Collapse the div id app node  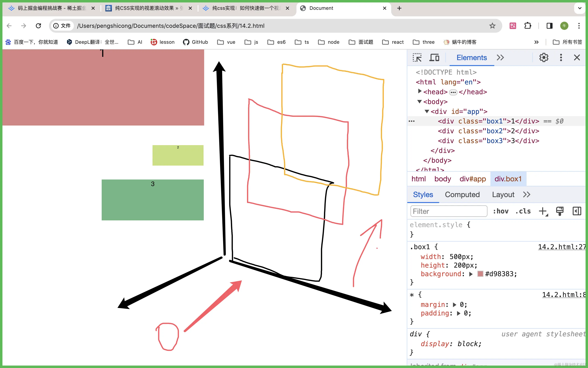(427, 111)
